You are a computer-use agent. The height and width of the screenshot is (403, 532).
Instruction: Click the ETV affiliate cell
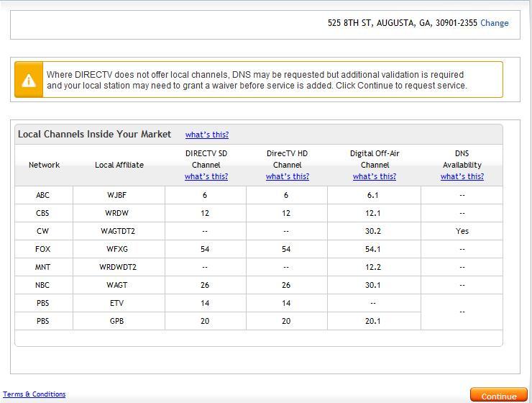point(119,303)
